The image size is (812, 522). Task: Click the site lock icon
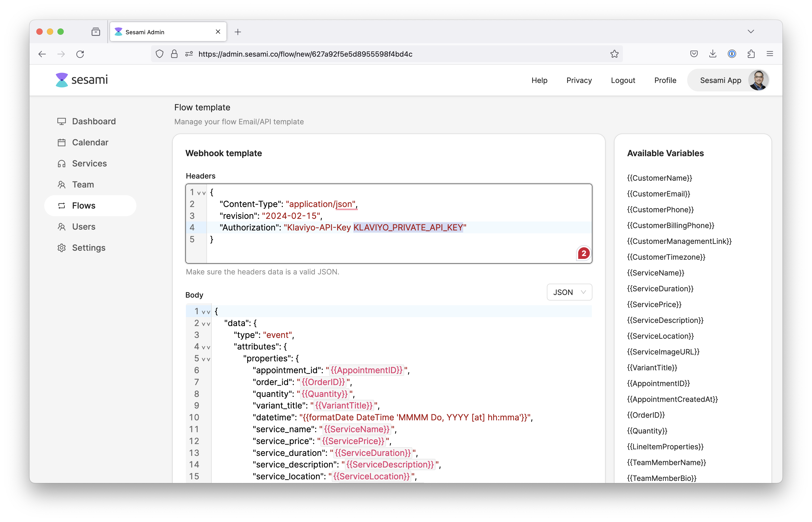click(x=174, y=54)
